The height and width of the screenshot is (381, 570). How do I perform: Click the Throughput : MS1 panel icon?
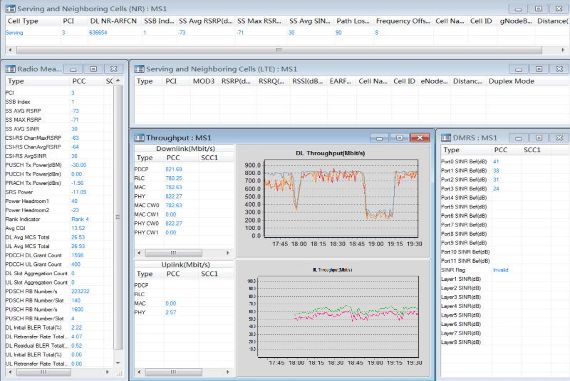[x=139, y=138]
